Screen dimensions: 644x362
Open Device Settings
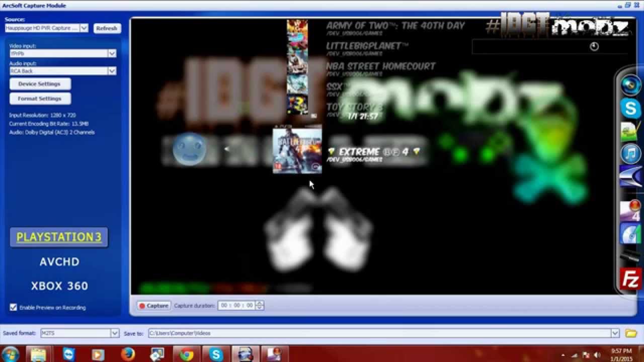40,84
